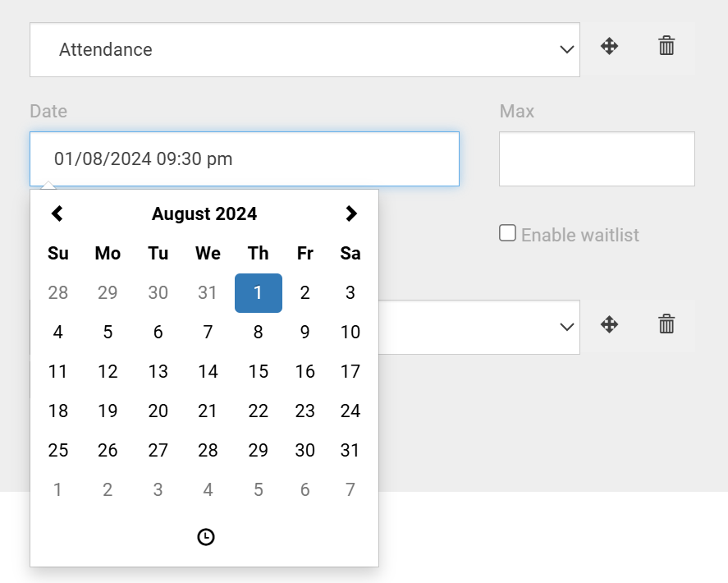
Task: Select August 14 date
Action: (x=208, y=372)
